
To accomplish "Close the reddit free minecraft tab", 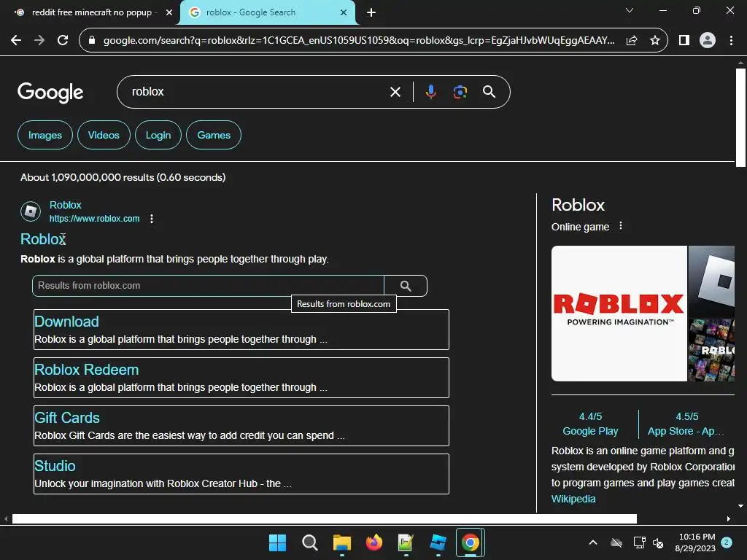I will pos(169,12).
